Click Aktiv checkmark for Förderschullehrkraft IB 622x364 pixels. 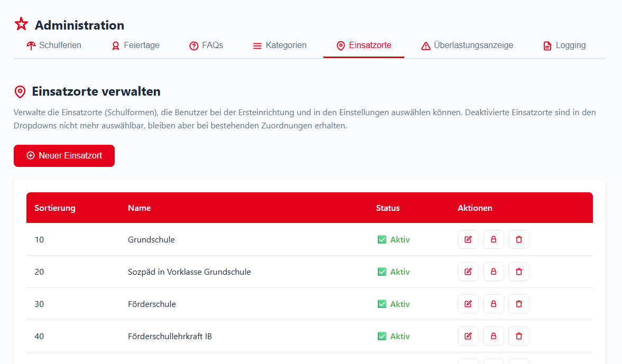click(382, 336)
